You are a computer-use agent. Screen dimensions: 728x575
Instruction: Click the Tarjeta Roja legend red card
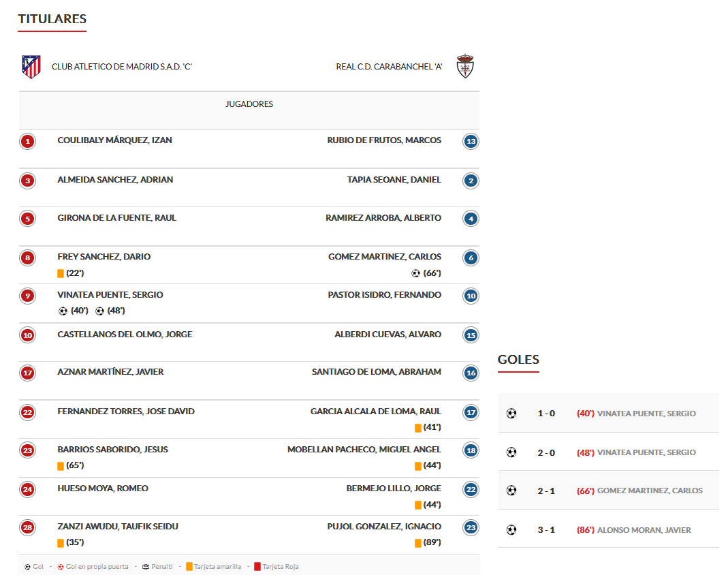pos(257,567)
